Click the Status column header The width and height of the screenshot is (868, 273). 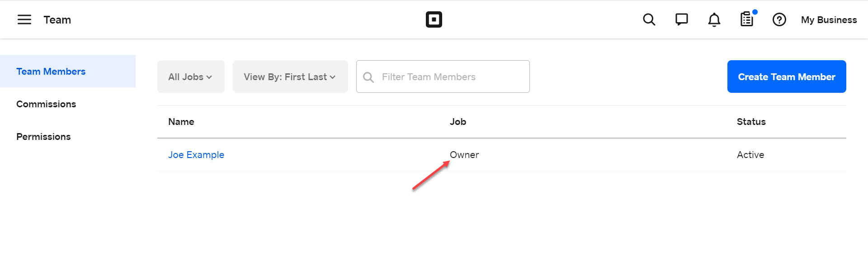pyautogui.click(x=751, y=122)
